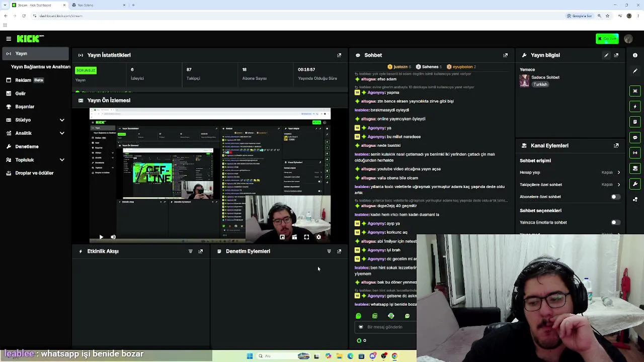Open a new browser tab
Image resolution: width=644 pixels, height=362 pixels.
[x=133, y=5]
